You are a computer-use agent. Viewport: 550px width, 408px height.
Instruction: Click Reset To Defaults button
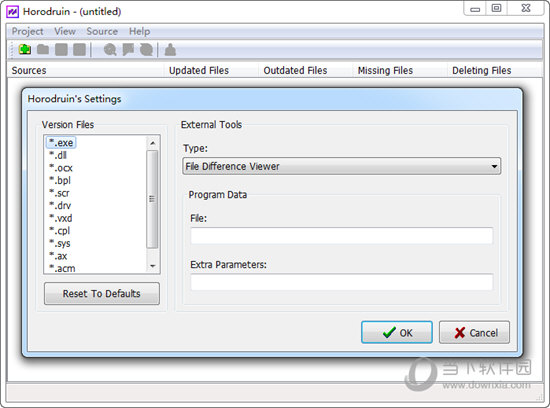pos(102,294)
